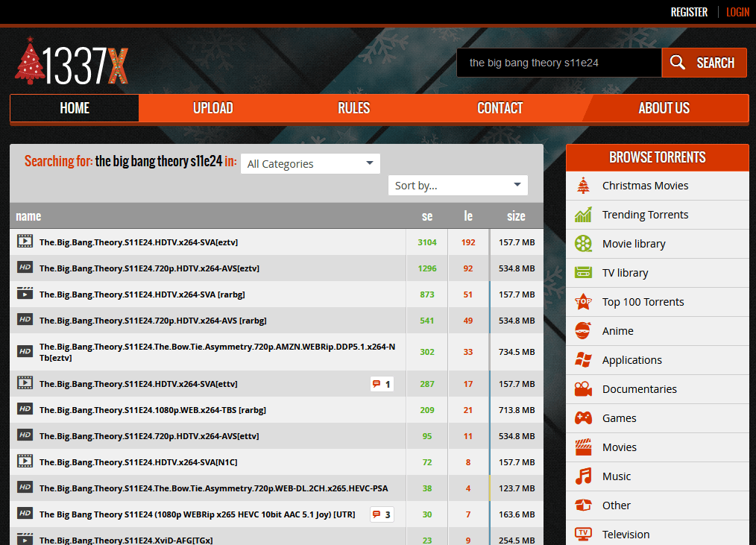This screenshot has height=545, width=756.
Task: Open Trending Torrents chart icon
Action: (x=583, y=215)
